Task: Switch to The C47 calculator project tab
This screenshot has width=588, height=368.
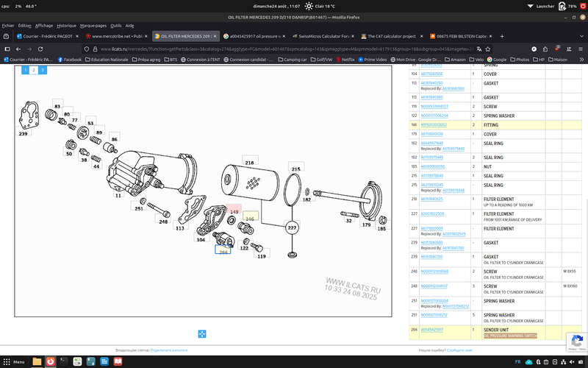Action: (x=392, y=36)
